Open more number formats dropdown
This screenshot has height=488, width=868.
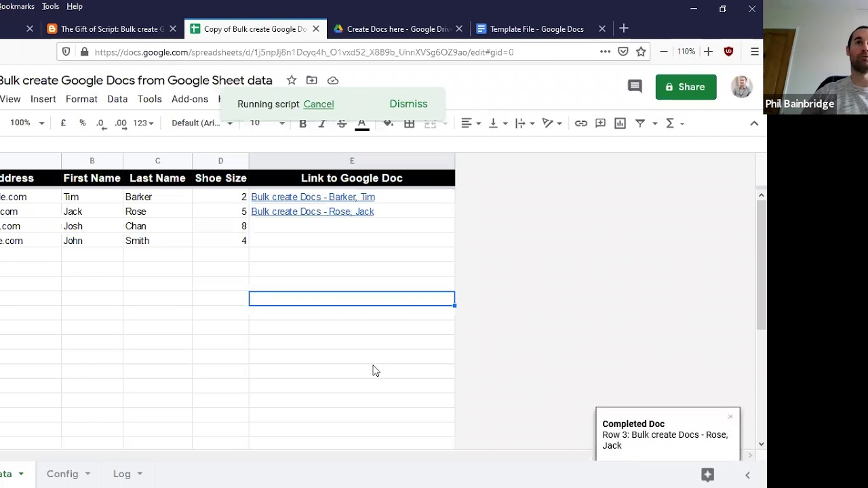143,123
